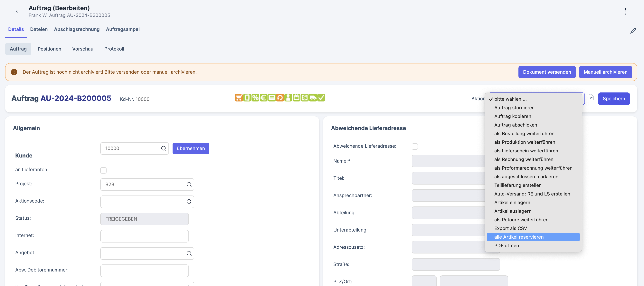Tick the Abweichende Lieferadresse checkbox

point(415,146)
